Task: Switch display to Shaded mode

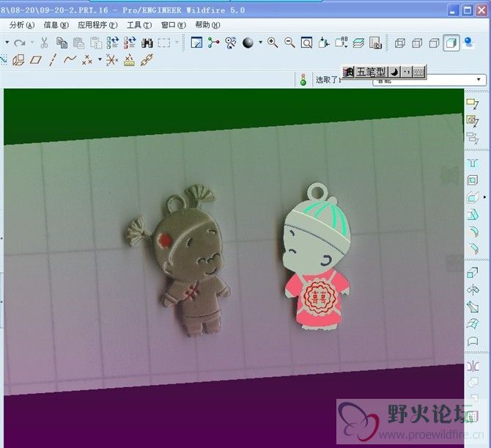Action: click(x=451, y=43)
